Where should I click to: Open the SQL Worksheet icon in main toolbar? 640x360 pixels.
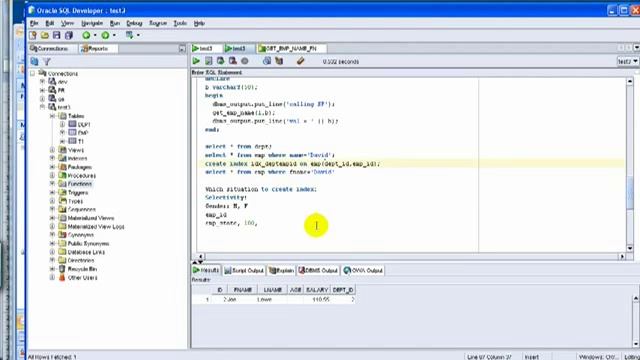coord(129,35)
